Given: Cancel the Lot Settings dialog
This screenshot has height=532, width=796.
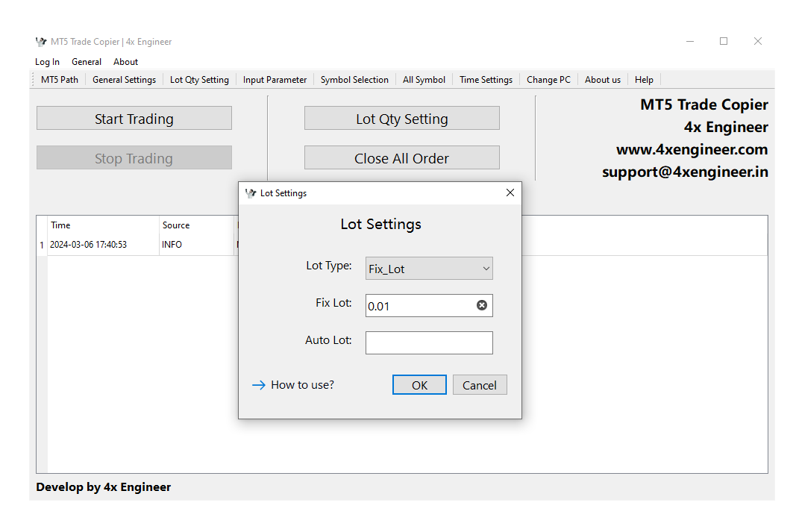Looking at the screenshot, I should (x=480, y=385).
